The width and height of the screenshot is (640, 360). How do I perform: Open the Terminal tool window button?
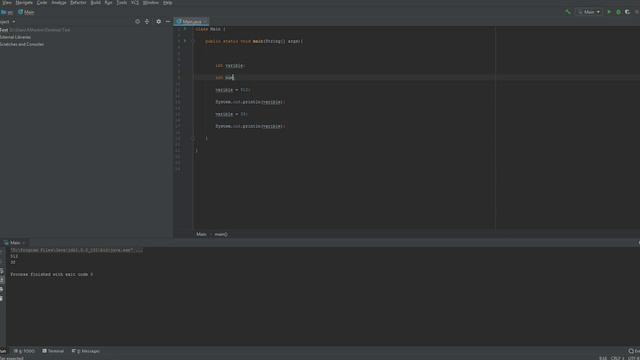pos(53,351)
